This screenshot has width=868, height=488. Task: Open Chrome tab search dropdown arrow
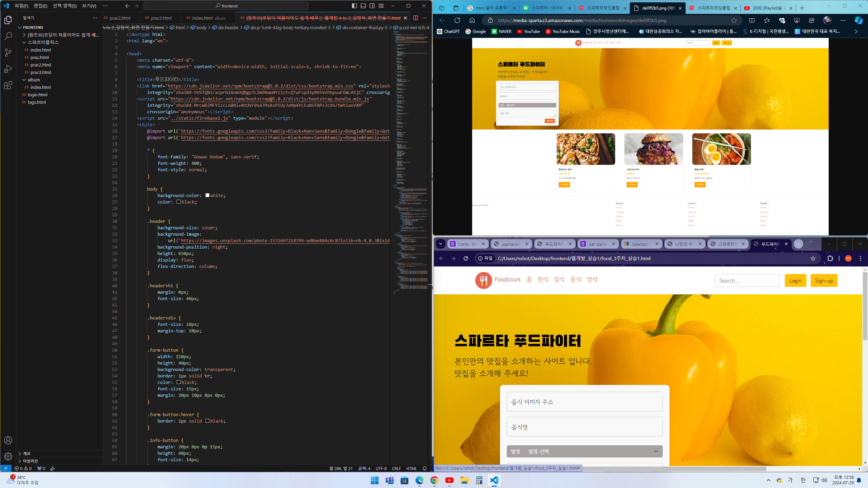pos(440,244)
